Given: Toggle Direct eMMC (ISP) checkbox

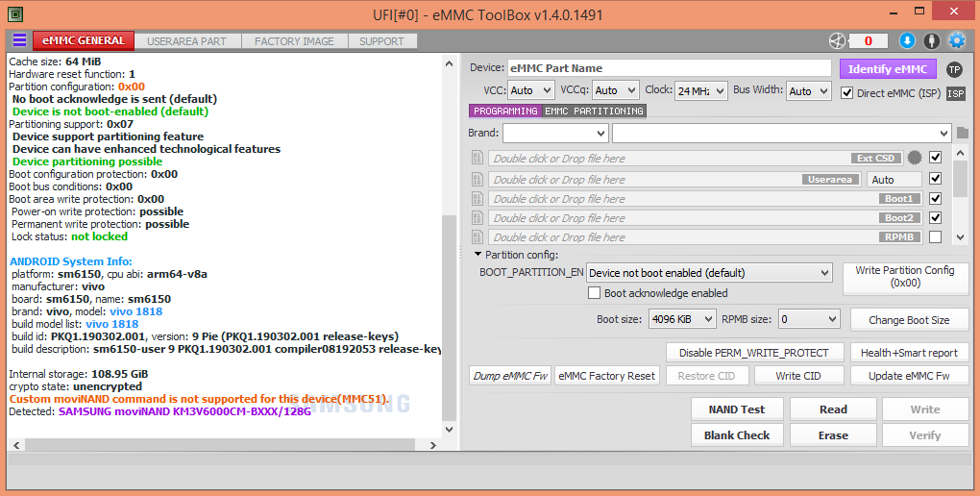Looking at the screenshot, I should [x=846, y=92].
